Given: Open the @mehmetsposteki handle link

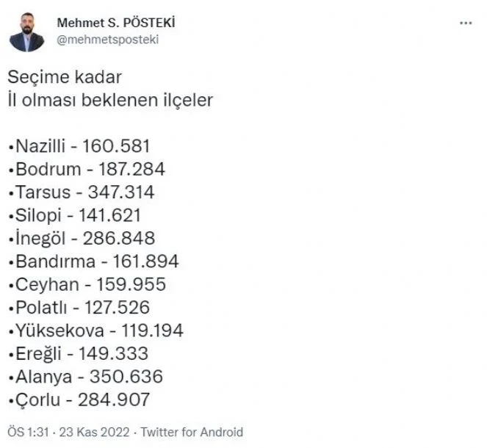Looking at the screenshot, I should tap(108, 40).
